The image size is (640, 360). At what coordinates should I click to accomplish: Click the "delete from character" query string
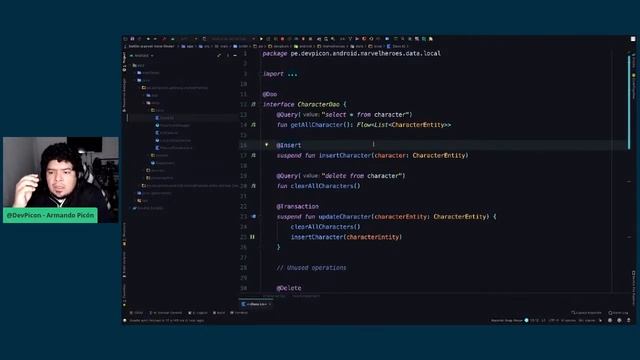(363, 176)
